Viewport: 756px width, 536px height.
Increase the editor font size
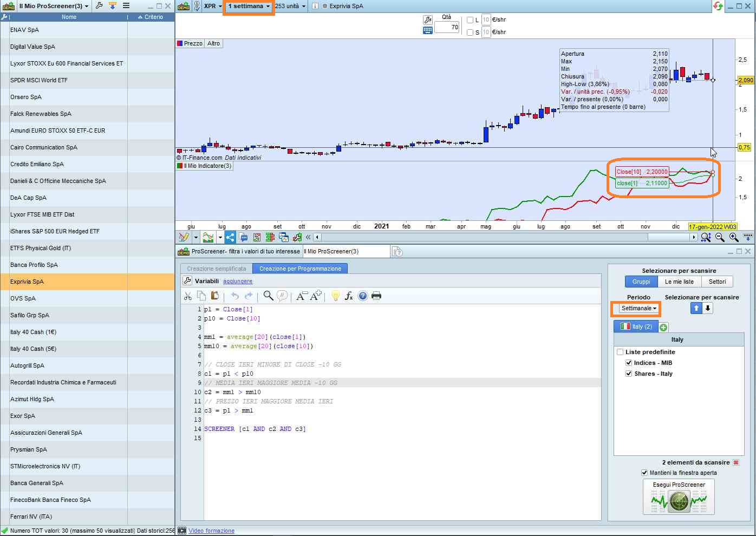[316, 296]
